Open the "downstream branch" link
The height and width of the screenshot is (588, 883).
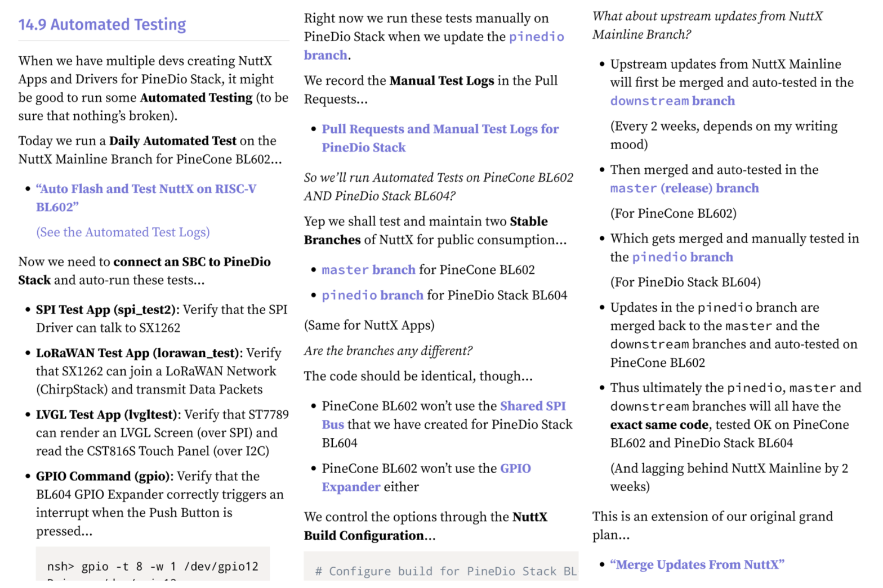(x=672, y=101)
